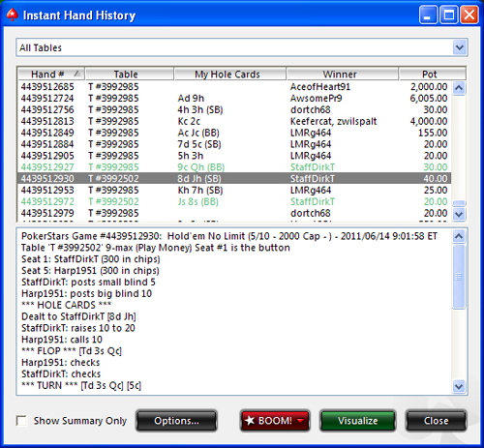Expand the All Tables dropdown

[460, 47]
